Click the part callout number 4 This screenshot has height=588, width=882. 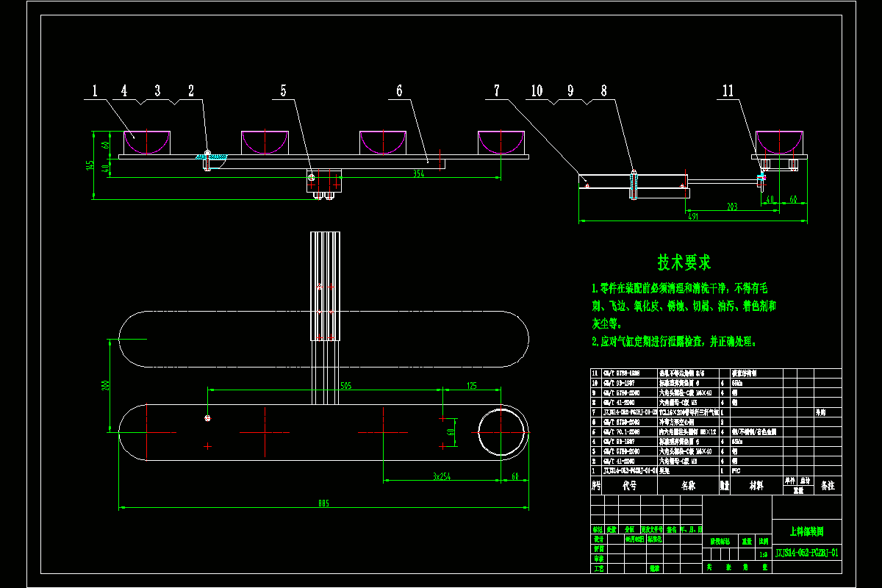[124, 91]
